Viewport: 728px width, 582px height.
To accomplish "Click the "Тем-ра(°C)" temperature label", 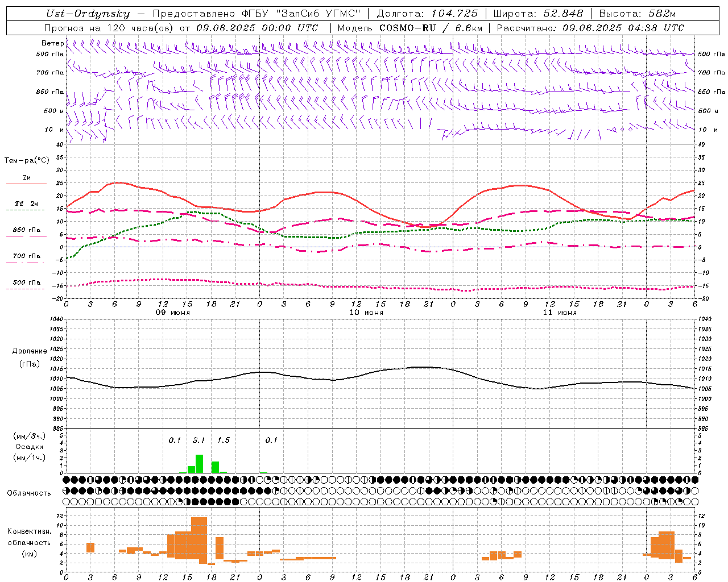I will point(27,161).
